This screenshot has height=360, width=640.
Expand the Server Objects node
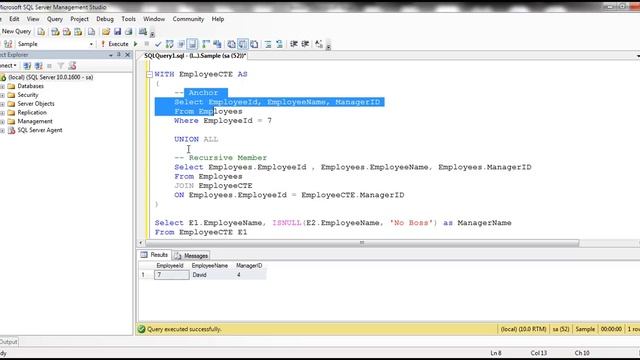[x=2, y=104]
